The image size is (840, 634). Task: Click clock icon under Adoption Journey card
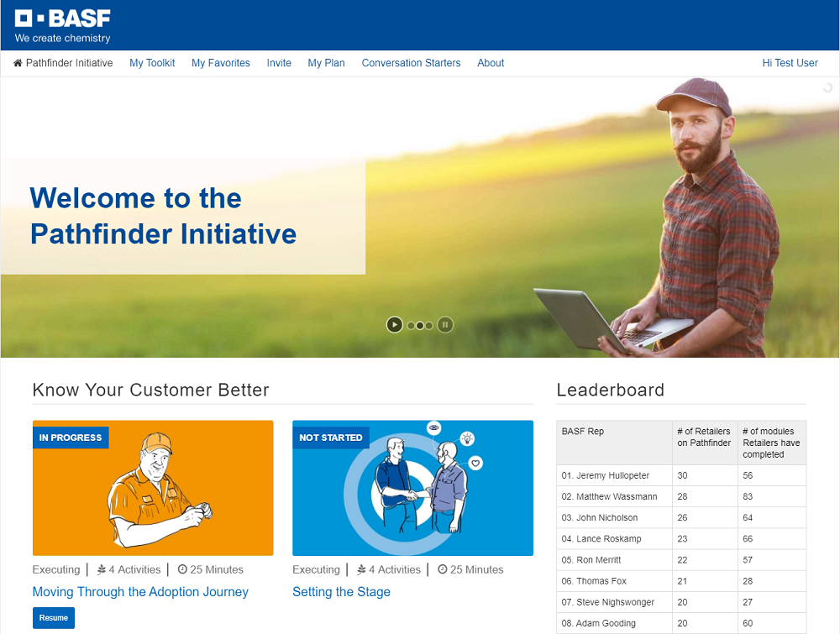pyautogui.click(x=182, y=569)
